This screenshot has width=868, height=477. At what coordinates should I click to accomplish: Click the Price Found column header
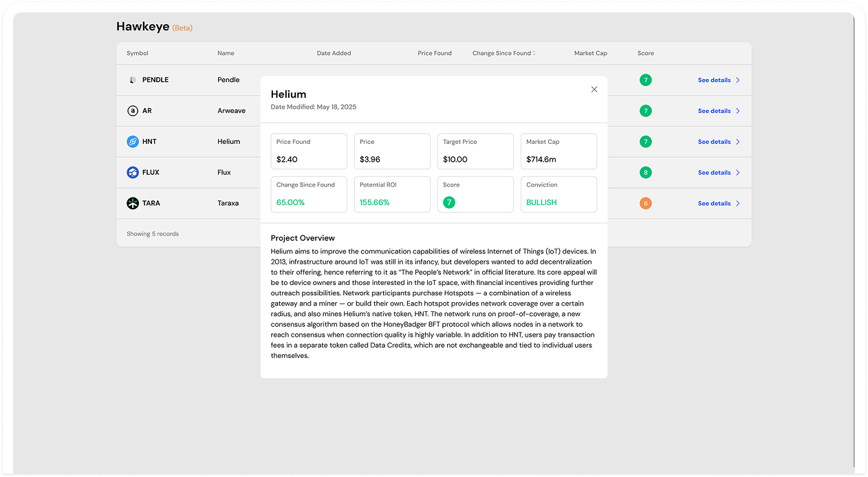tap(435, 53)
